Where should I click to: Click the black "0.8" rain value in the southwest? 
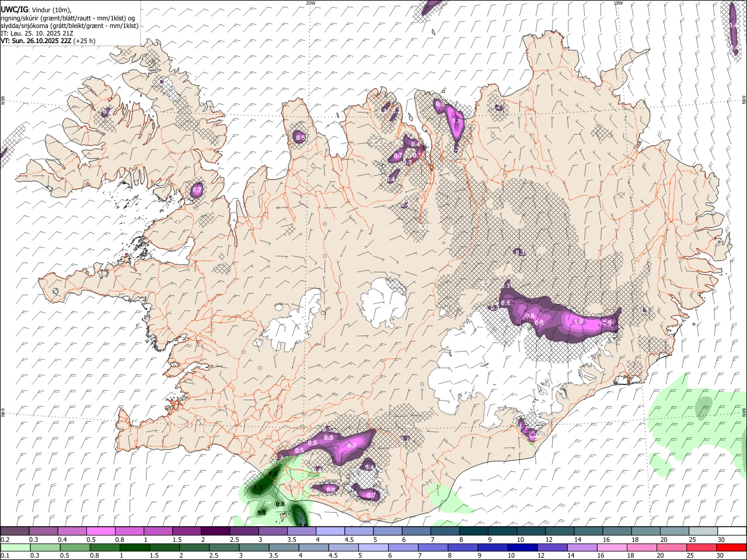point(280,504)
